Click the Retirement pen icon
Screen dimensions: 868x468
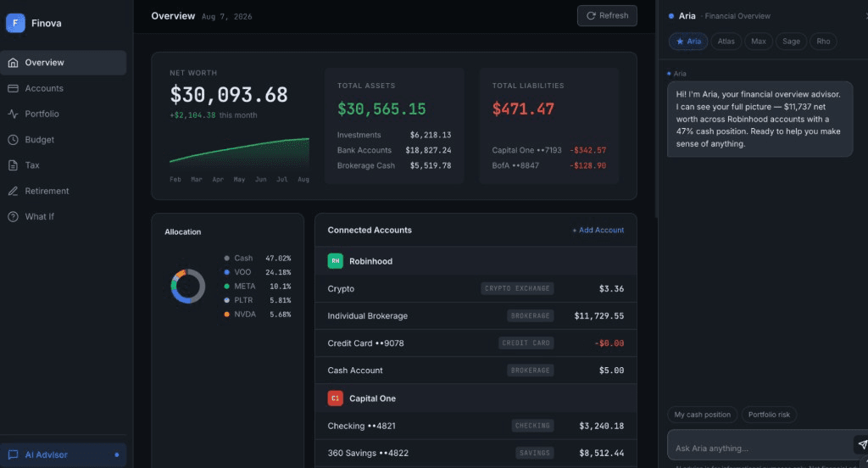point(14,191)
